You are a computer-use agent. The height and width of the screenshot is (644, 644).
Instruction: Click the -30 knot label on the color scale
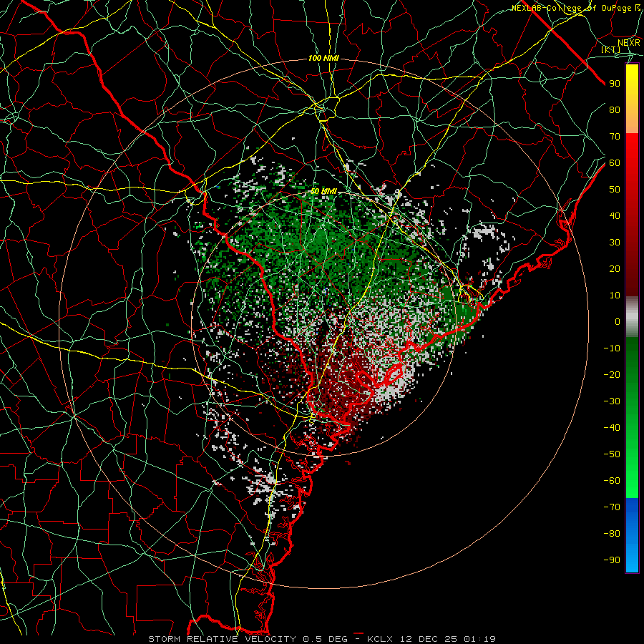pyautogui.click(x=612, y=401)
